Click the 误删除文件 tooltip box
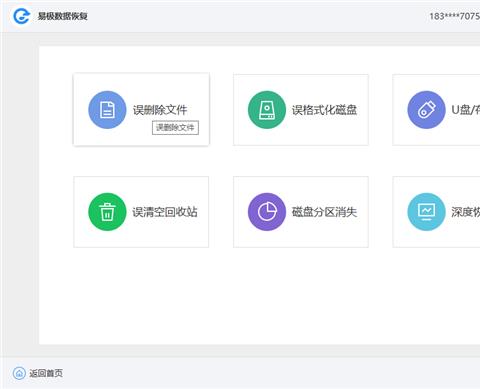 click(175, 128)
